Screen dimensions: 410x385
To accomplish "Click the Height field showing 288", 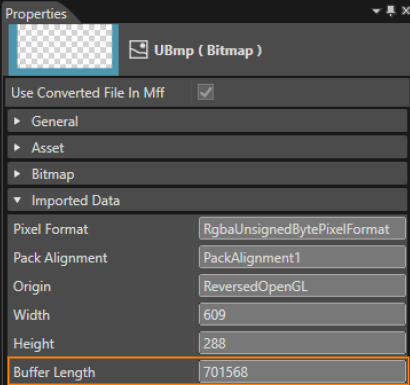I will pos(302,343).
